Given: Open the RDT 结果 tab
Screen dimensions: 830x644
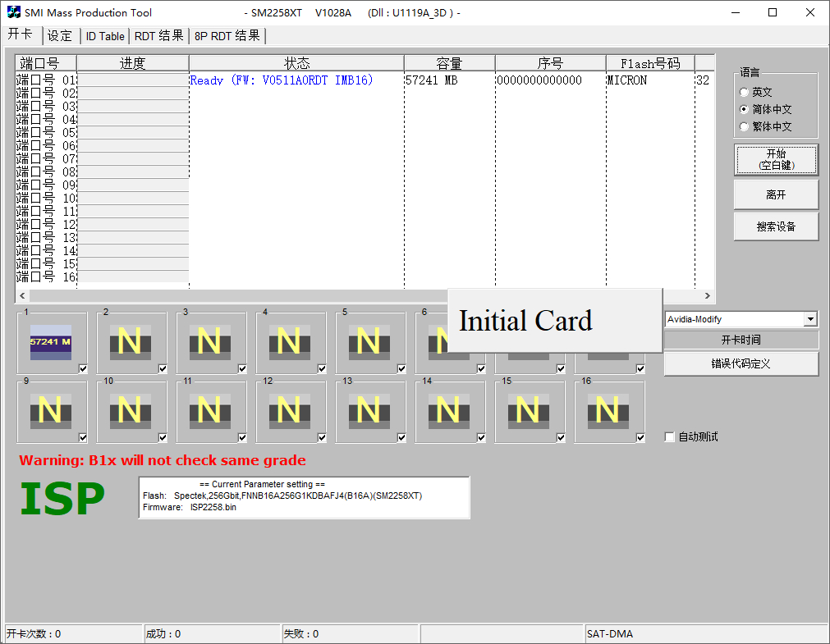Looking at the screenshot, I should pyautogui.click(x=159, y=36).
